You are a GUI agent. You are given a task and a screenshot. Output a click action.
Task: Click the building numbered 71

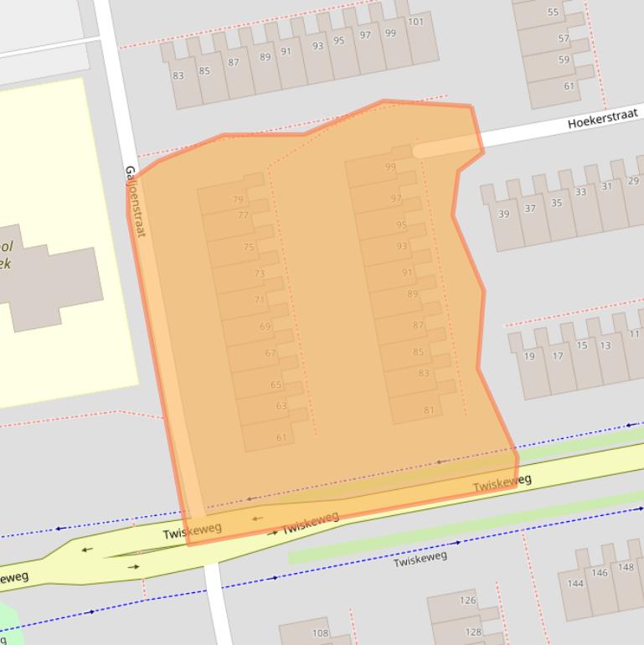coord(259,300)
